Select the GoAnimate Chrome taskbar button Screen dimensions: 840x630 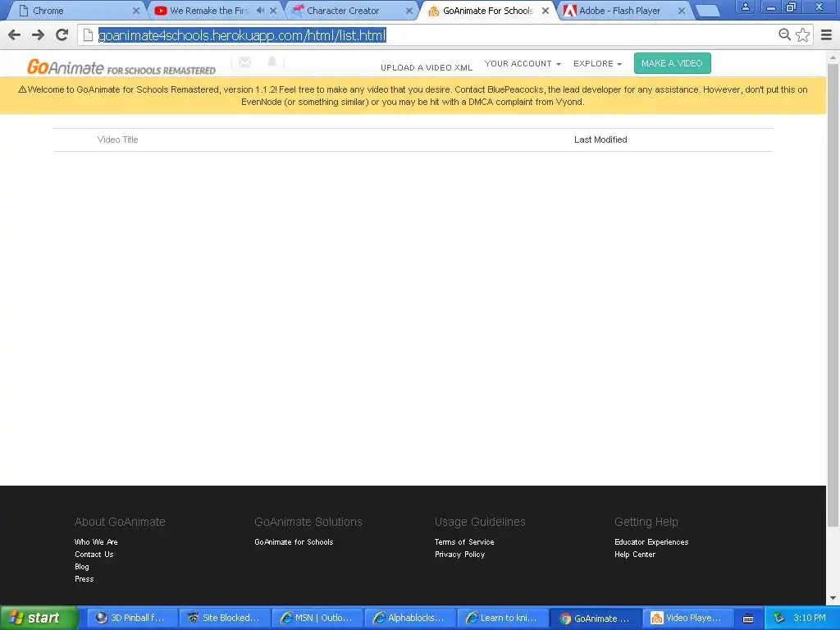[596, 618]
